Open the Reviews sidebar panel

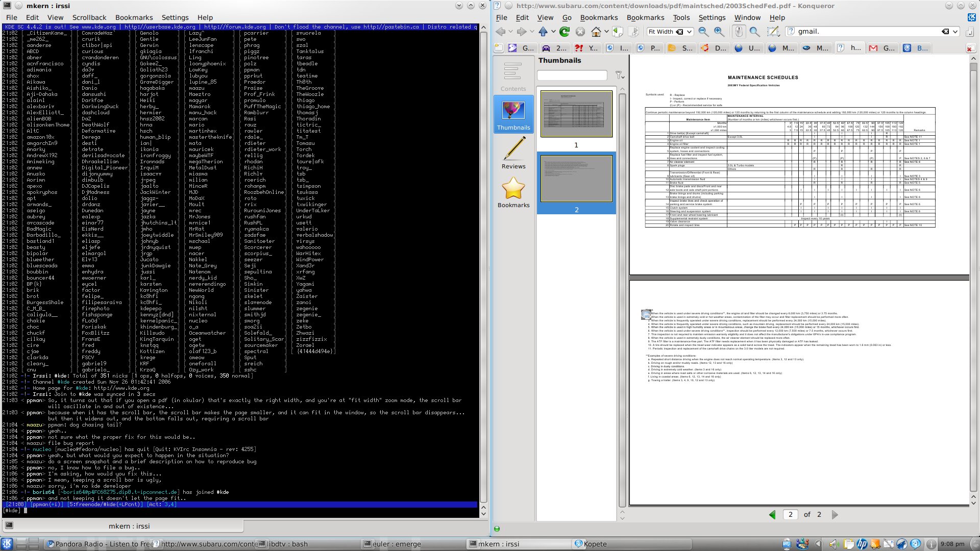[x=513, y=153]
